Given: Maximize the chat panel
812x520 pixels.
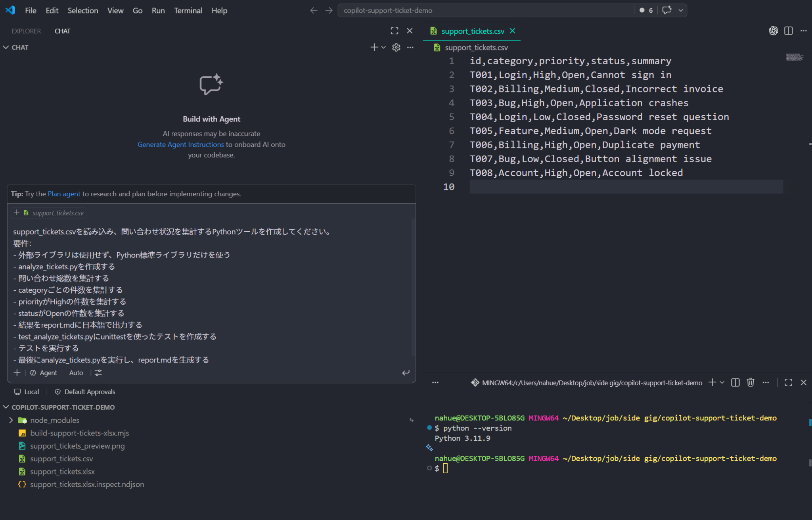Looking at the screenshot, I should click(x=395, y=31).
